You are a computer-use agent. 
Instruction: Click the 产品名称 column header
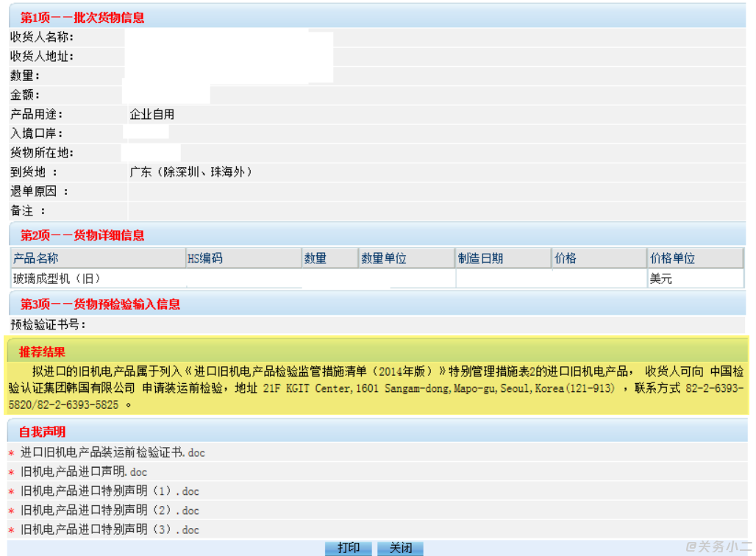click(36, 259)
